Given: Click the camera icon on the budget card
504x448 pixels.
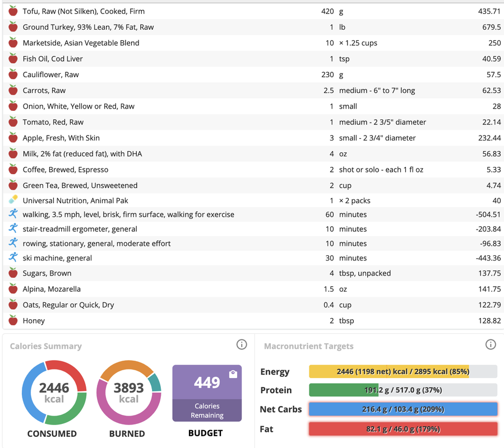Looking at the screenshot, I should pyautogui.click(x=233, y=374).
